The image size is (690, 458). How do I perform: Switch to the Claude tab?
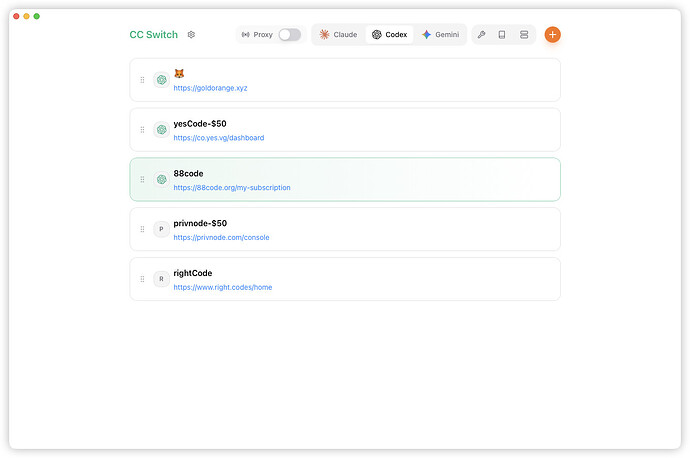[338, 34]
